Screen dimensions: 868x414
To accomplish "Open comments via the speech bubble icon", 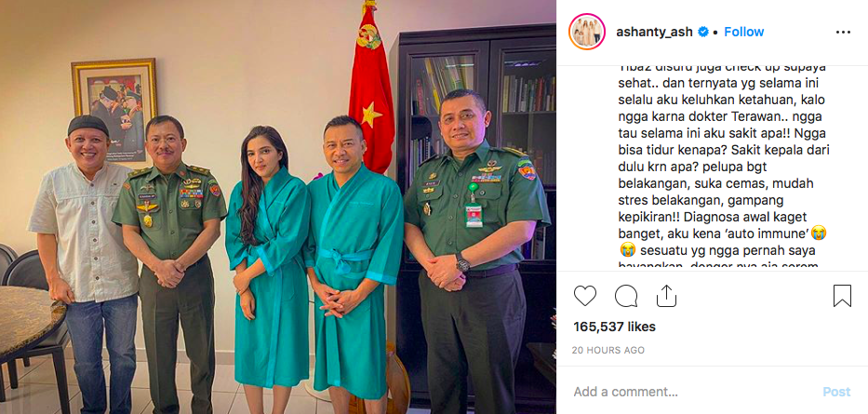I will [x=625, y=296].
